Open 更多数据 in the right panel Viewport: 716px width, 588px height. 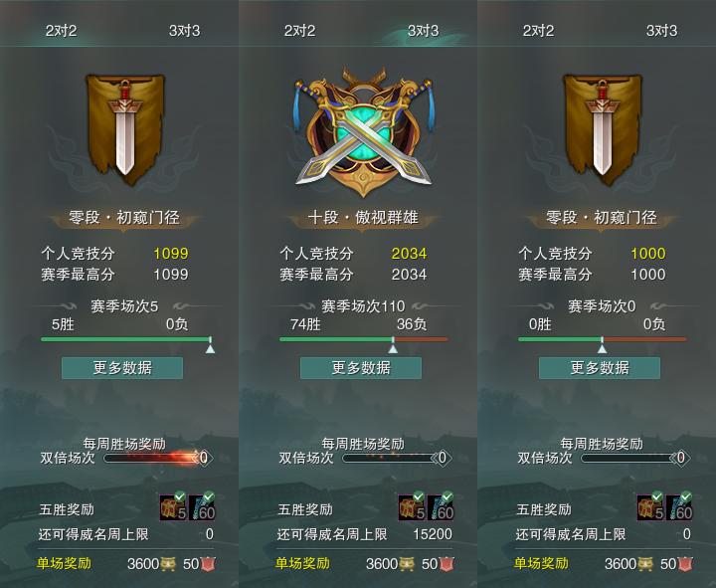[600, 368]
